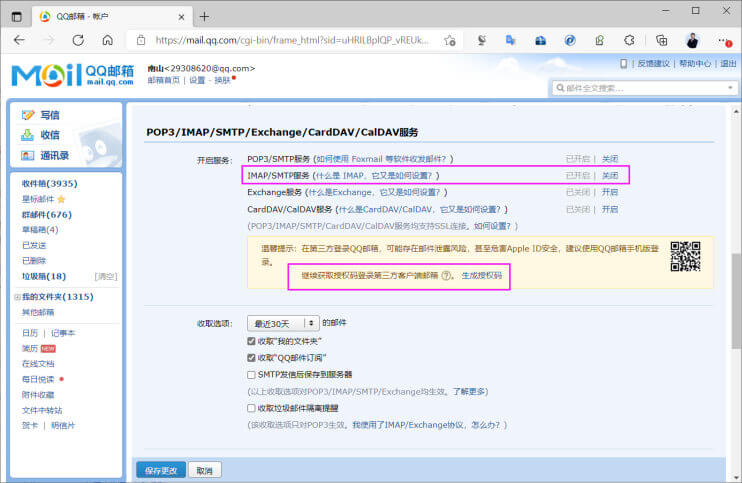Image resolution: width=742 pixels, height=483 pixels.
Task: Open a new browser tab
Action: tap(204, 17)
